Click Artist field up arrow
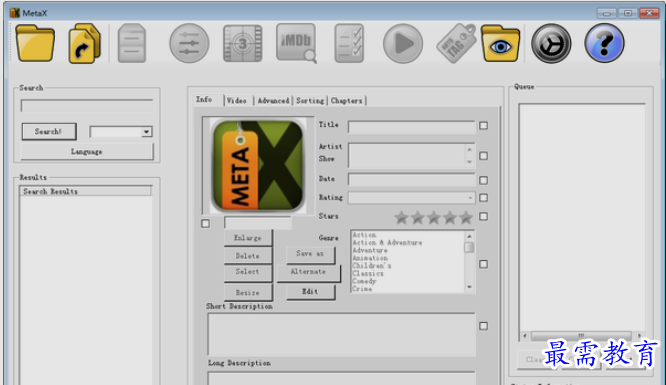Image resolution: width=666 pixels, height=385 pixels. 469,150
